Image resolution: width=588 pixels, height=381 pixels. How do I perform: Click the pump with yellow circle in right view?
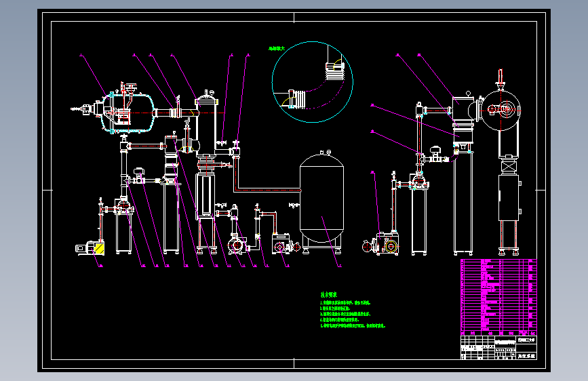tap(389, 245)
